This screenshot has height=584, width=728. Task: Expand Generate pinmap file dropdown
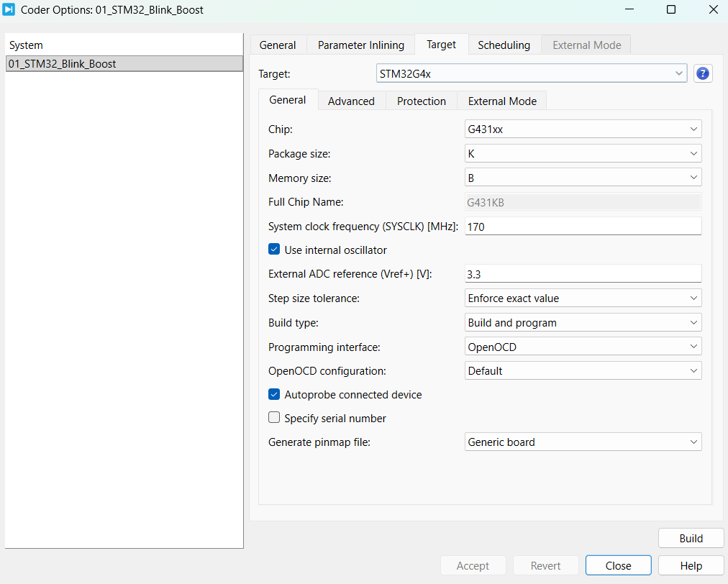click(x=583, y=442)
